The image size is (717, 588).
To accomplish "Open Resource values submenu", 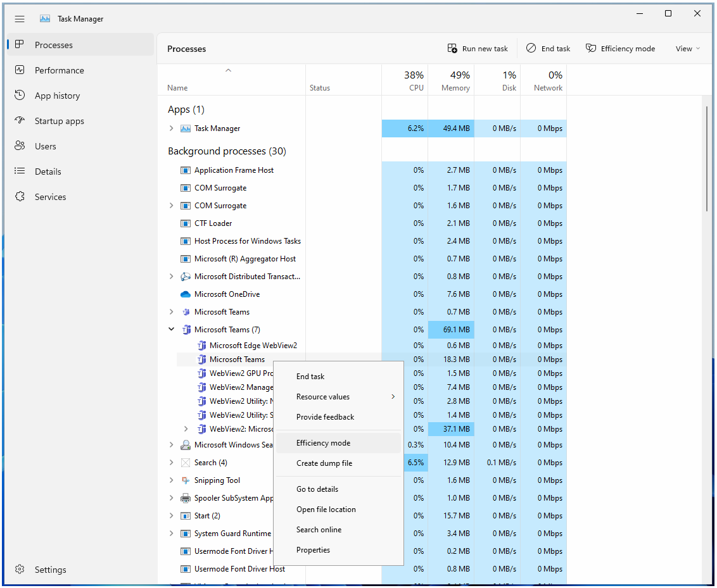I will pos(338,397).
